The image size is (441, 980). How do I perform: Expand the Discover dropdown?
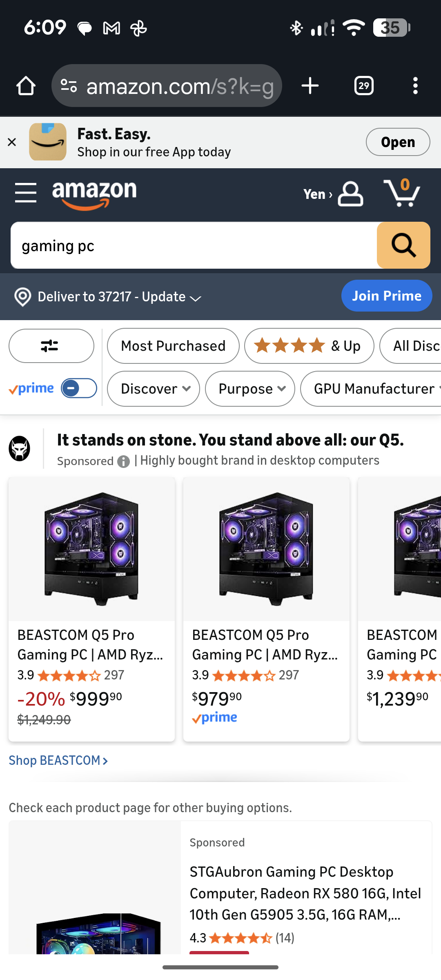pos(154,389)
